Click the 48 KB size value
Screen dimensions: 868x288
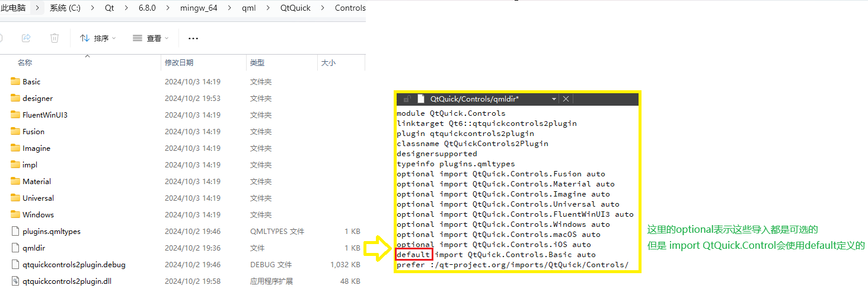tap(350, 281)
